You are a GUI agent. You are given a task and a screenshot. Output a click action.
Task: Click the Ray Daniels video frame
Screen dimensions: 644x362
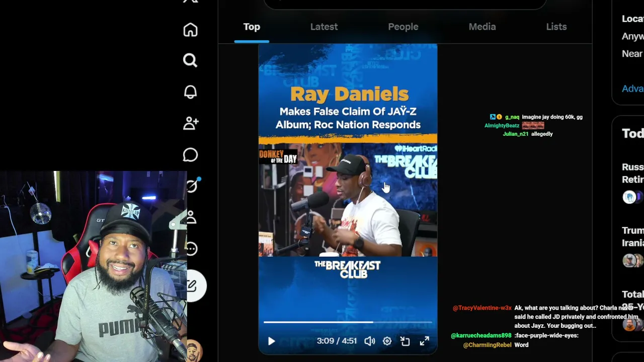click(x=348, y=199)
